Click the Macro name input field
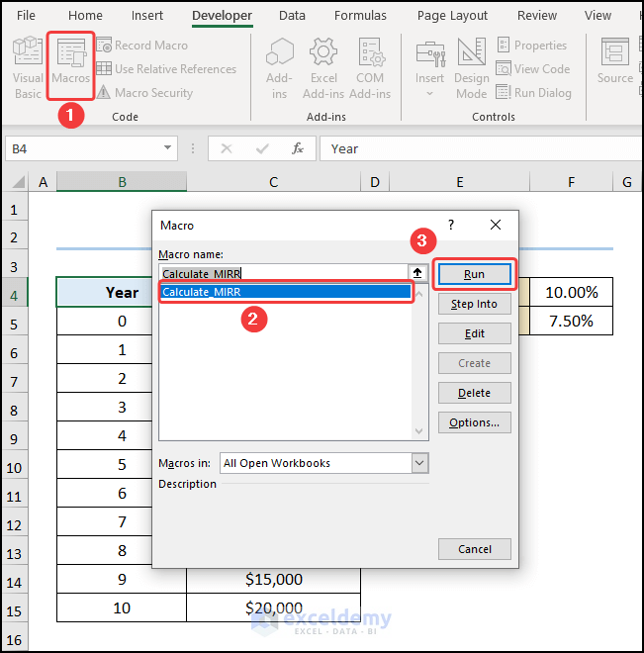The image size is (644, 653). [x=283, y=273]
